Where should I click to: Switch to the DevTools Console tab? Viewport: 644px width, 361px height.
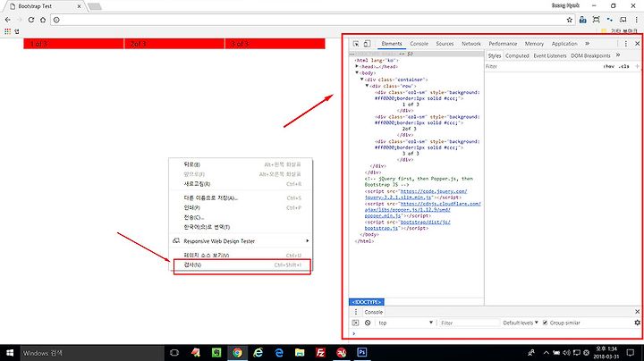click(419, 44)
